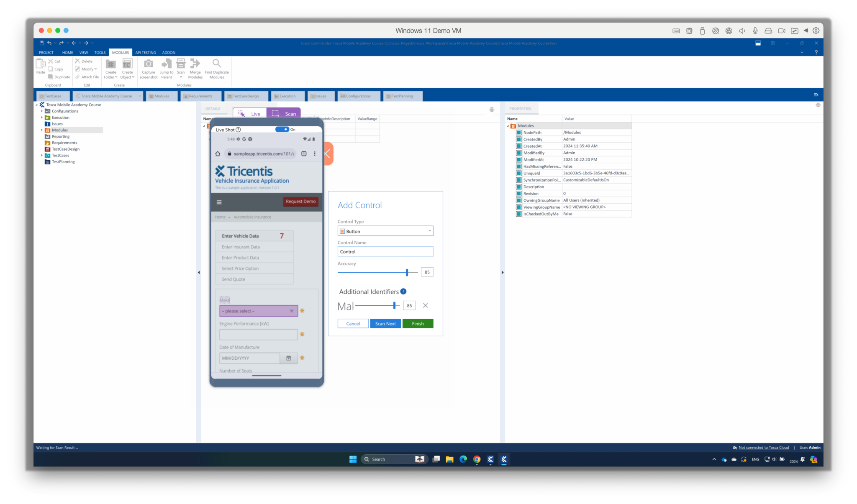Click the orange collapse arrow beside phone

(328, 154)
